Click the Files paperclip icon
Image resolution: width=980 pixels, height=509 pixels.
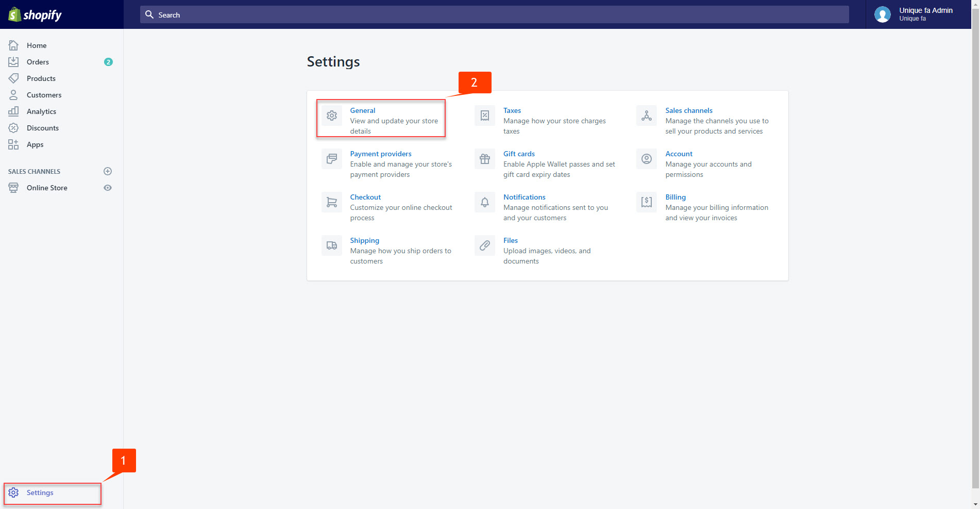click(485, 245)
